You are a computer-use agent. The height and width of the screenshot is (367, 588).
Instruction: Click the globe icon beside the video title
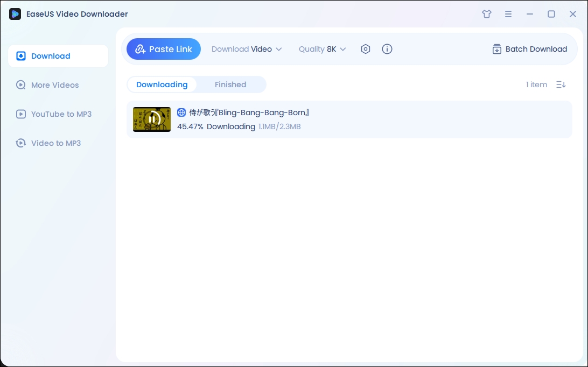[x=181, y=112]
